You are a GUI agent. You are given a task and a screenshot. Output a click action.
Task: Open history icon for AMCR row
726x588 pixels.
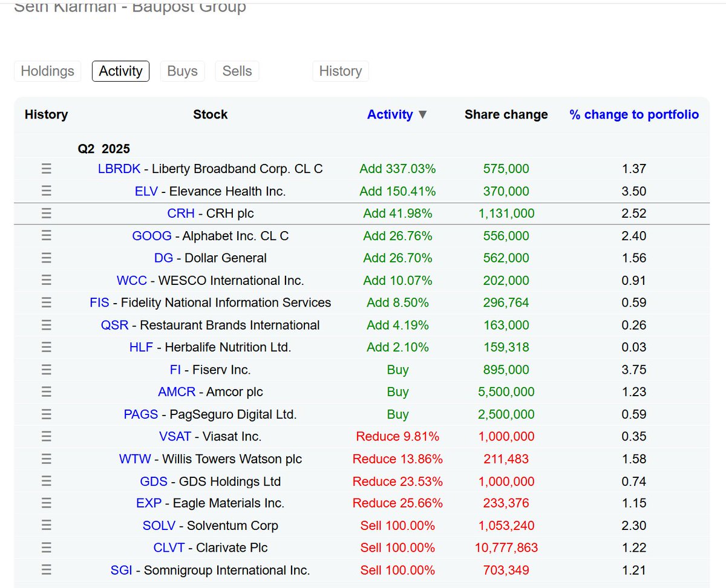coord(47,392)
